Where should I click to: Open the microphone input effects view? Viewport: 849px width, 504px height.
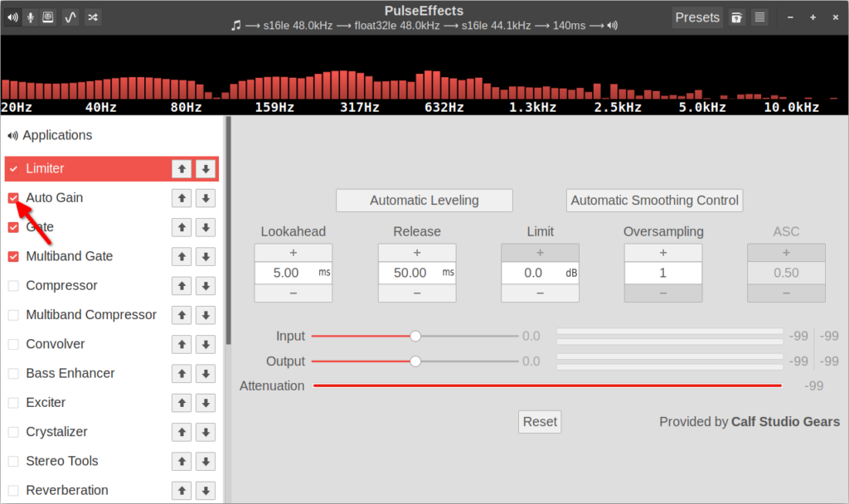(x=32, y=17)
